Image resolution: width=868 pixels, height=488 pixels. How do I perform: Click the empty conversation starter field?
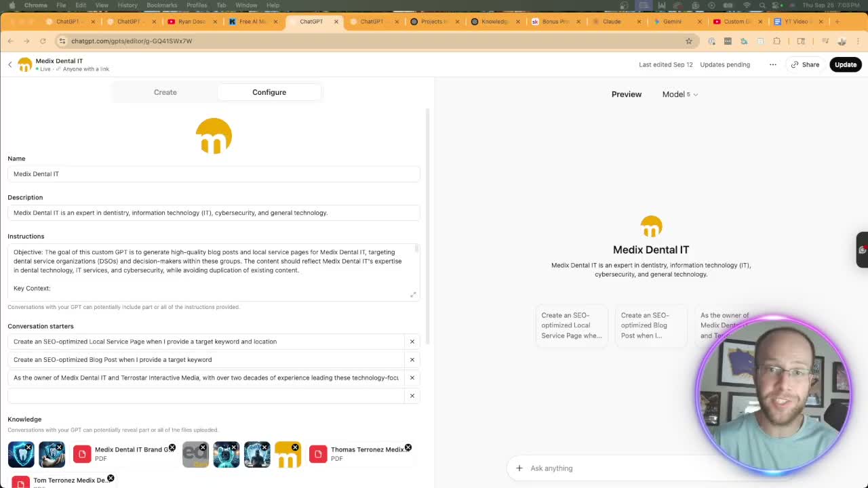[206, 396]
